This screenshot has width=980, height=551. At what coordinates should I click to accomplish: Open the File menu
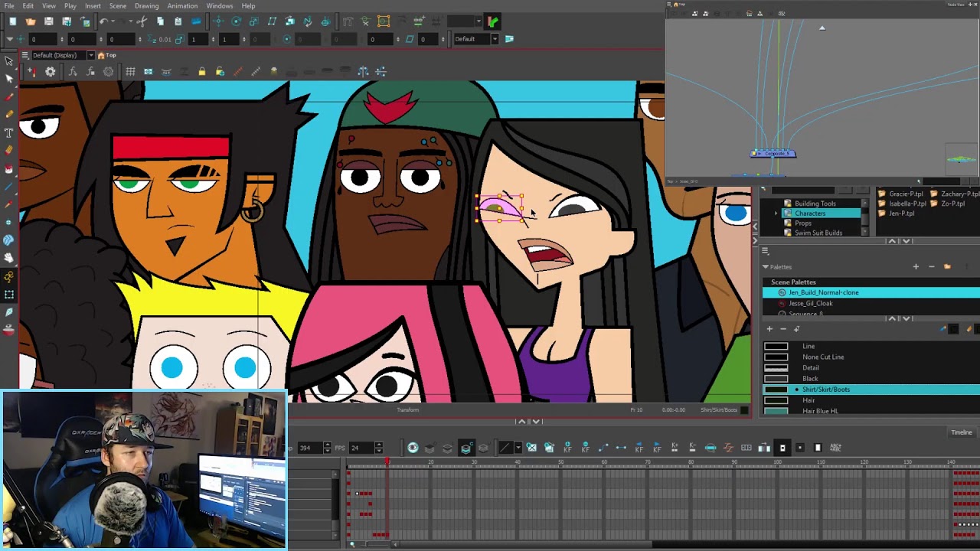tap(9, 5)
